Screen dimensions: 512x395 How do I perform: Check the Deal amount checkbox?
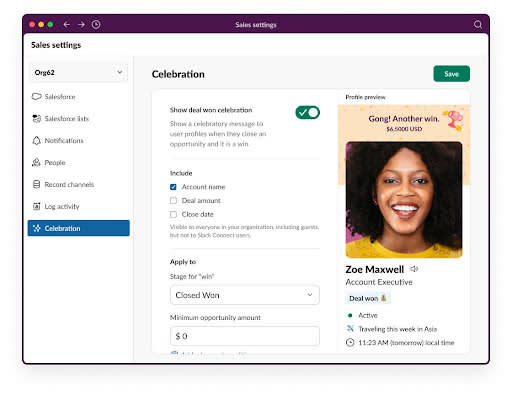(173, 200)
